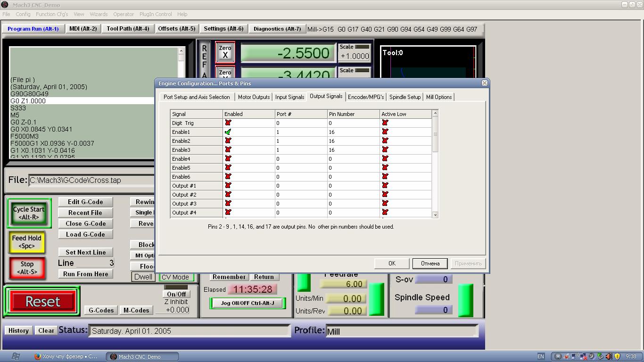Confirm the dialog with OK
Screen dimensions: 644x362
tap(392, 263)
